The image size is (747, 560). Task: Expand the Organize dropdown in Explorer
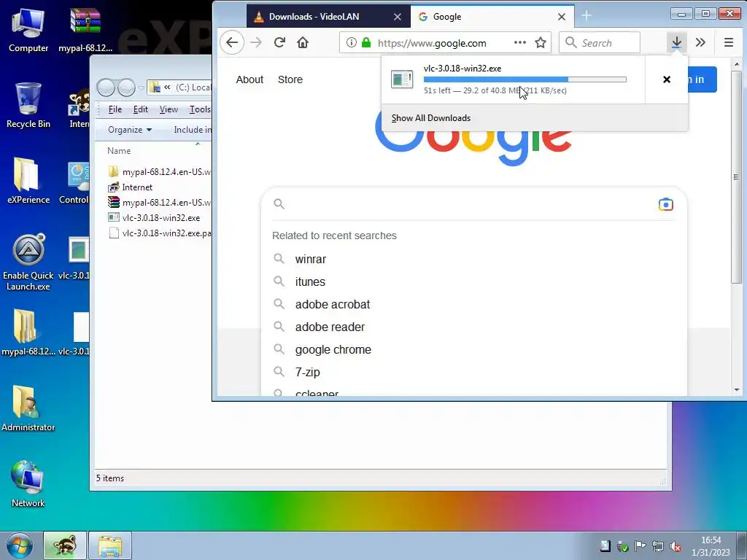(x=130, y=130)
